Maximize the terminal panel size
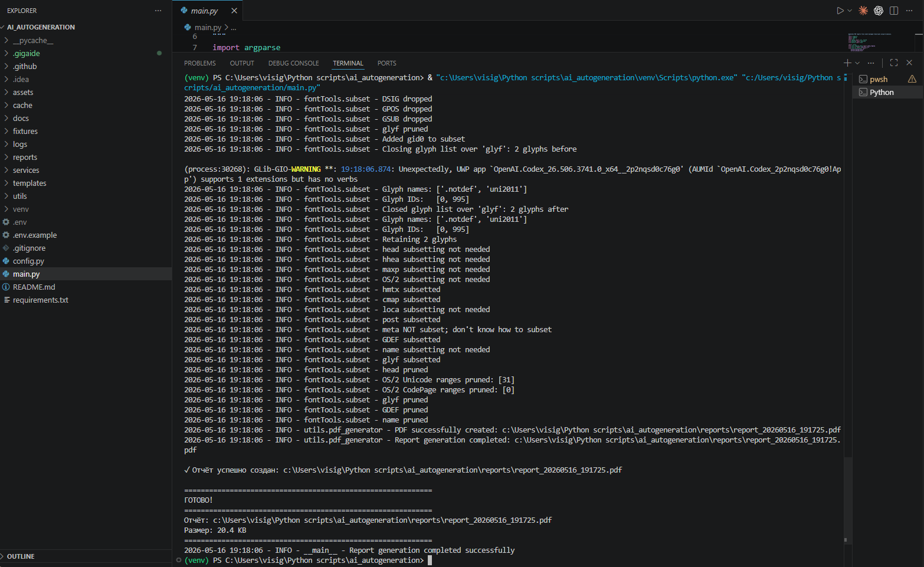 pyautogui.click(x=894, y=63)
